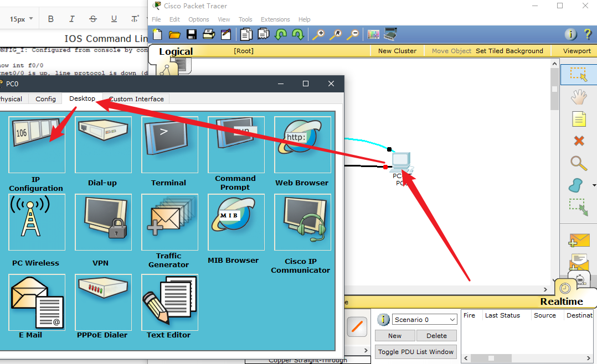This screenshot has height=364, width=597.
Task: Expand the arrow beside the drawing shape tool
Action: click(594, 185)
